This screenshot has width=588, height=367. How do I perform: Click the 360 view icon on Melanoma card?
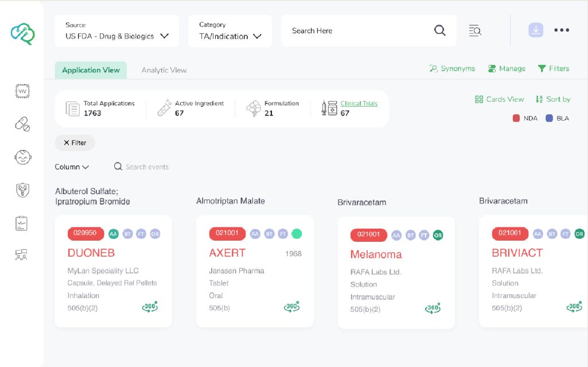[x=433, y=308]
